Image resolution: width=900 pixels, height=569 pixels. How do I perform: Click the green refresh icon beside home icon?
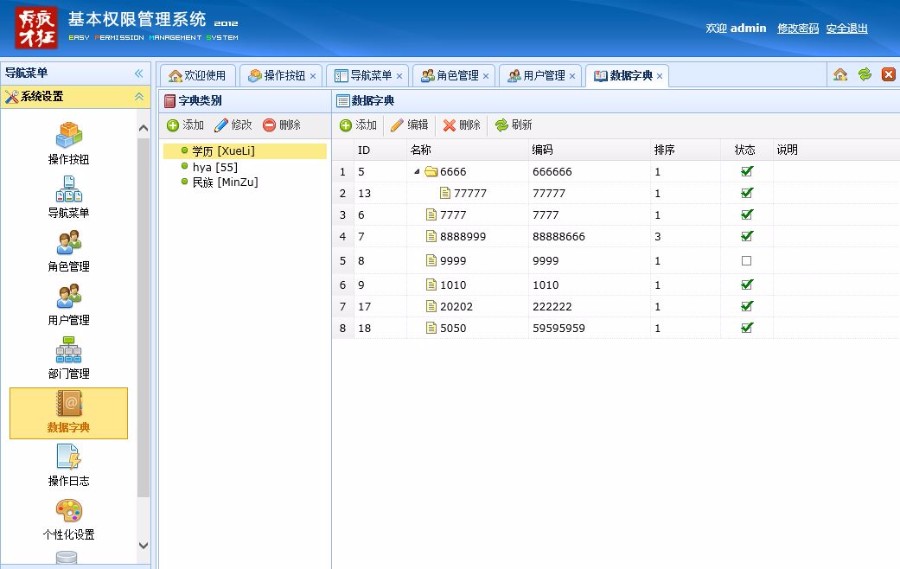(x=864, y=75)
